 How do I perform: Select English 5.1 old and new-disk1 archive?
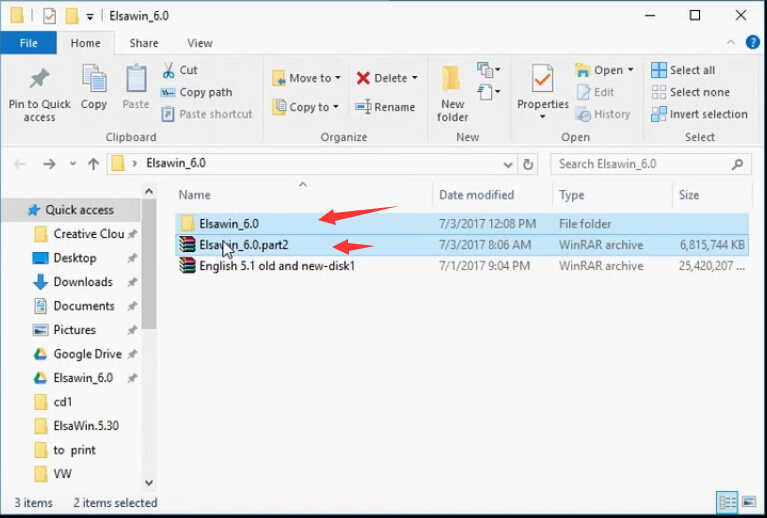[462, 266]
